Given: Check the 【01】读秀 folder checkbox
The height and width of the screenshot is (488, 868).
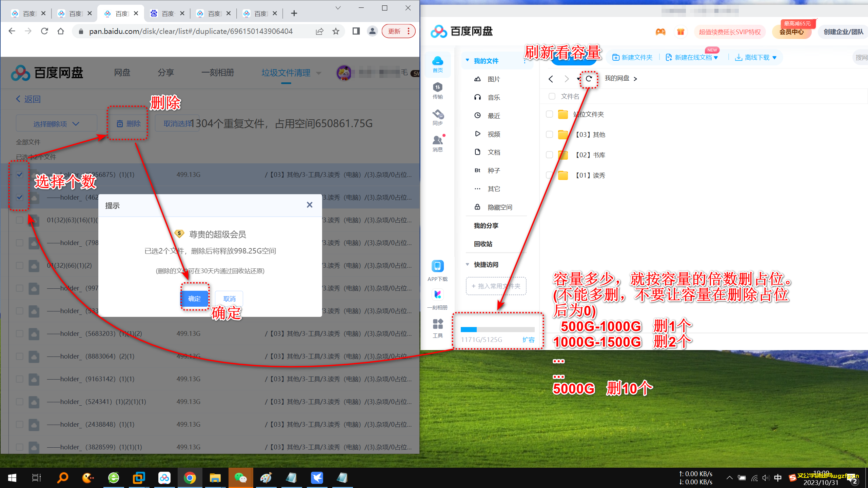Looking at the screenshot, I should coord(549,175).
